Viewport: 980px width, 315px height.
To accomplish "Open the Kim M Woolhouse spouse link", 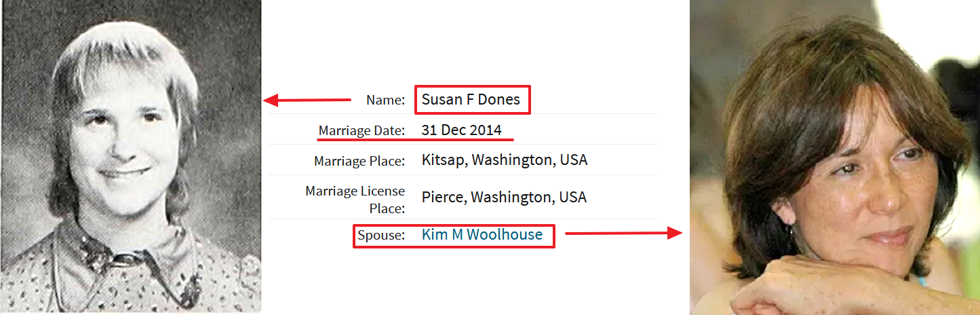I will 482,235.
